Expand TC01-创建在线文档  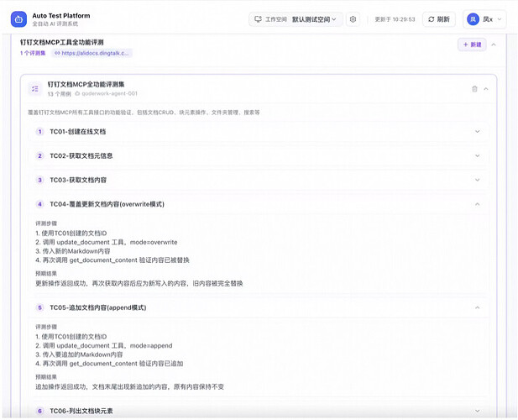[477, 132]
